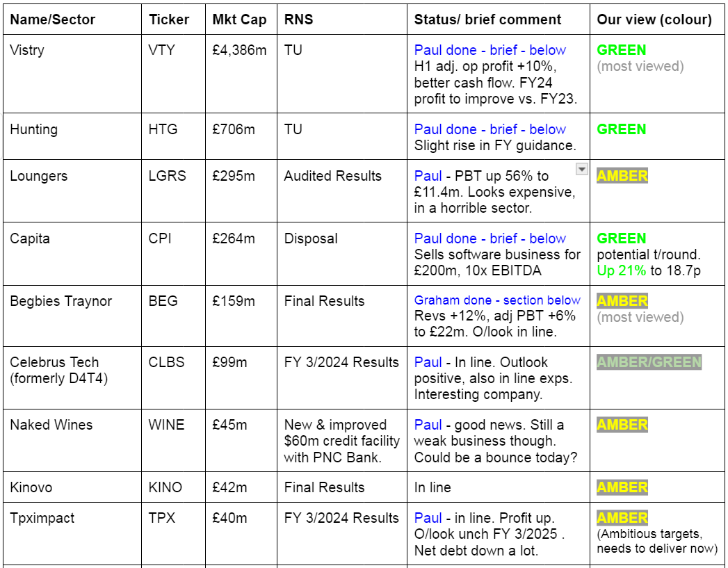Click the 'TU' RNS entry for Hunting
Image resolution: width=728 pixels, height=568 pixels.
(x=293, y=129)
